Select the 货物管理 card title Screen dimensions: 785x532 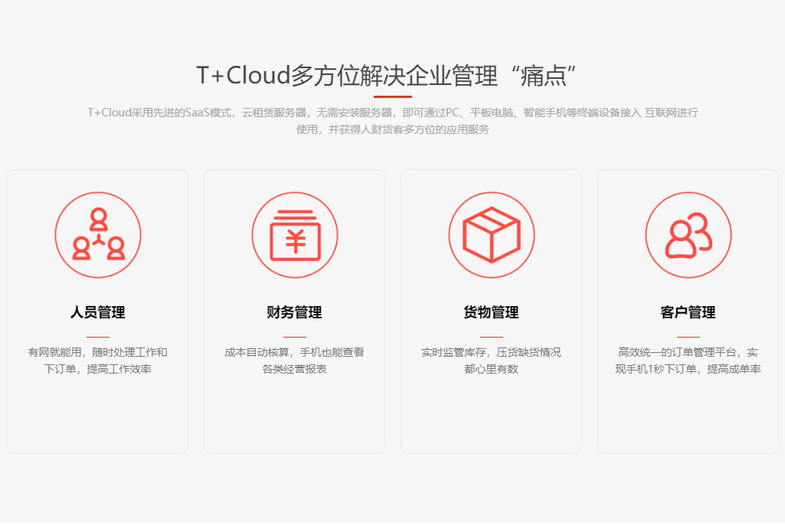492,312
